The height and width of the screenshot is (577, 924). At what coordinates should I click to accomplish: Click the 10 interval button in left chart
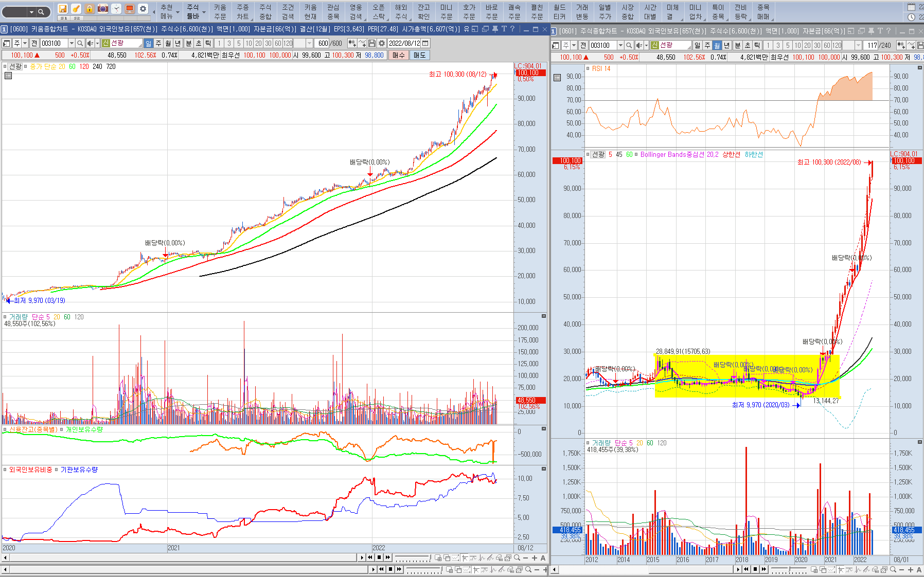point(248,44)
